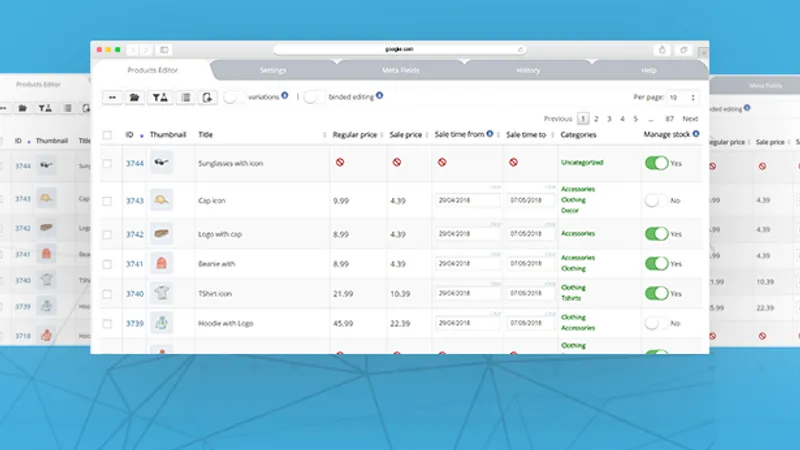Open the filter tool icon in toolbar
The height and width of the screenshot is (450, 800).
pos(160,97)
